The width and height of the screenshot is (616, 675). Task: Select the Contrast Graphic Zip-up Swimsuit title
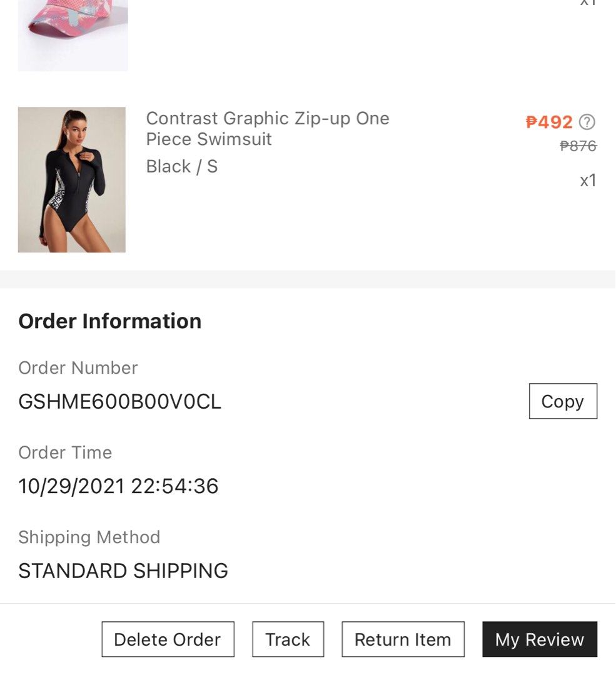(268, 128)
